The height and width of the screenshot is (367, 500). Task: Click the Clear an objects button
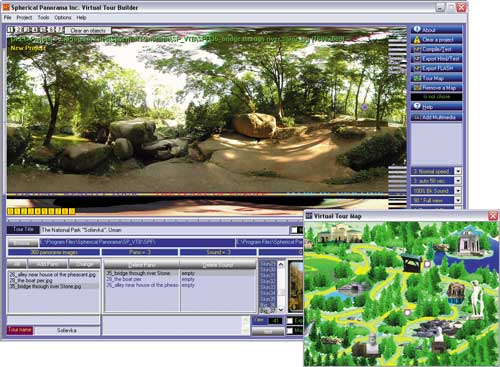coord(88,30)
